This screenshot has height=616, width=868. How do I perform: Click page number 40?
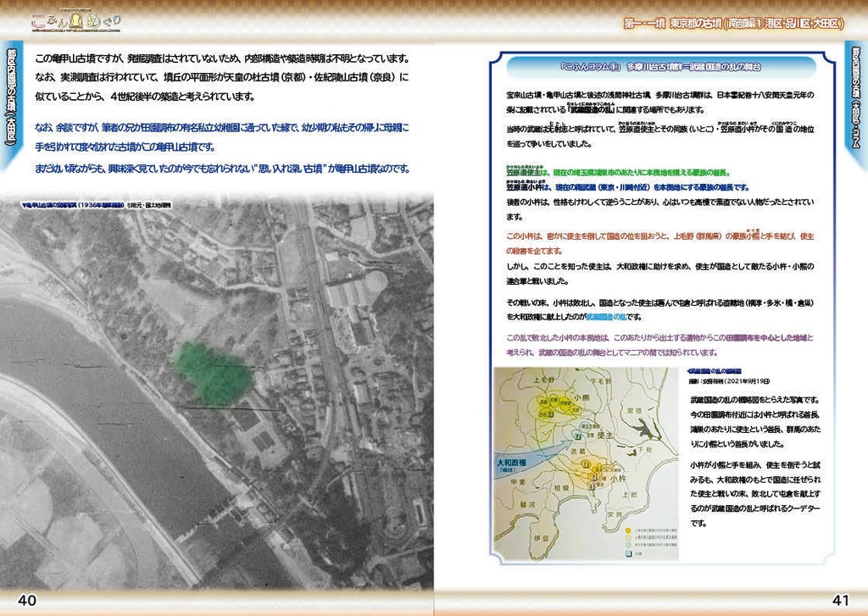(27, 600)
